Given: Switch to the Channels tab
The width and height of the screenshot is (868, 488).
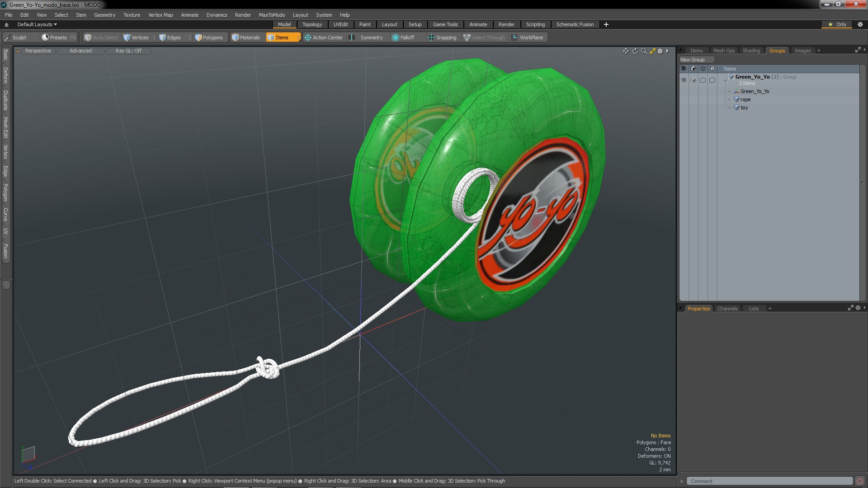Looking at the screenshot, I should tap(727, 309).
